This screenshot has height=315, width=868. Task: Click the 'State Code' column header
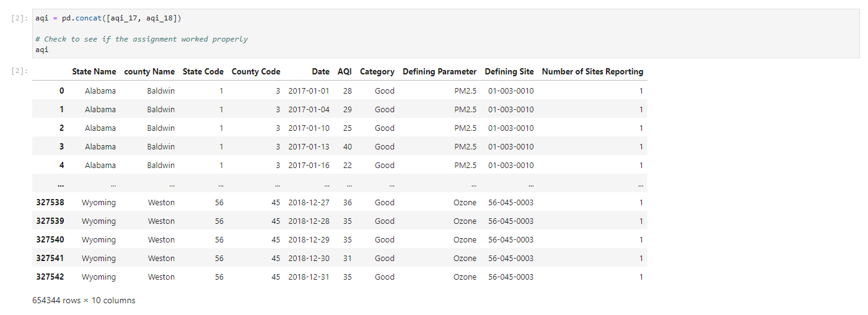coord(203,72)
